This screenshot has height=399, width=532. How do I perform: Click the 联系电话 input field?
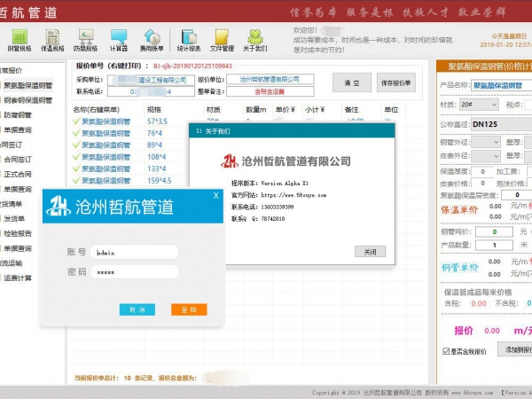[151, 91]
